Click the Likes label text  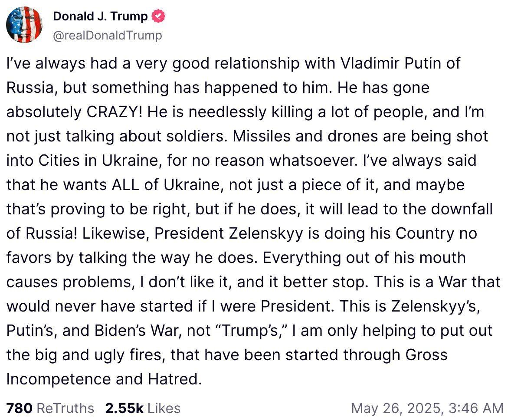coord(164,408)
